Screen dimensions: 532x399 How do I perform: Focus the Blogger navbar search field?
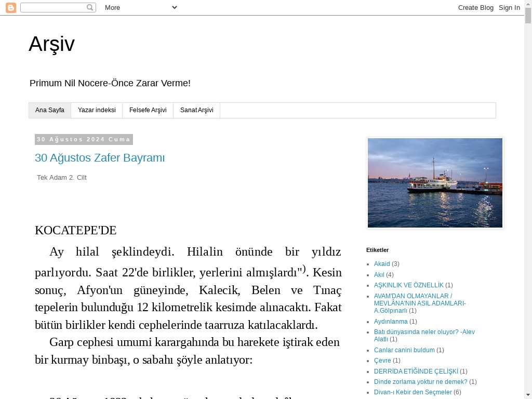[x=58, y=7]
